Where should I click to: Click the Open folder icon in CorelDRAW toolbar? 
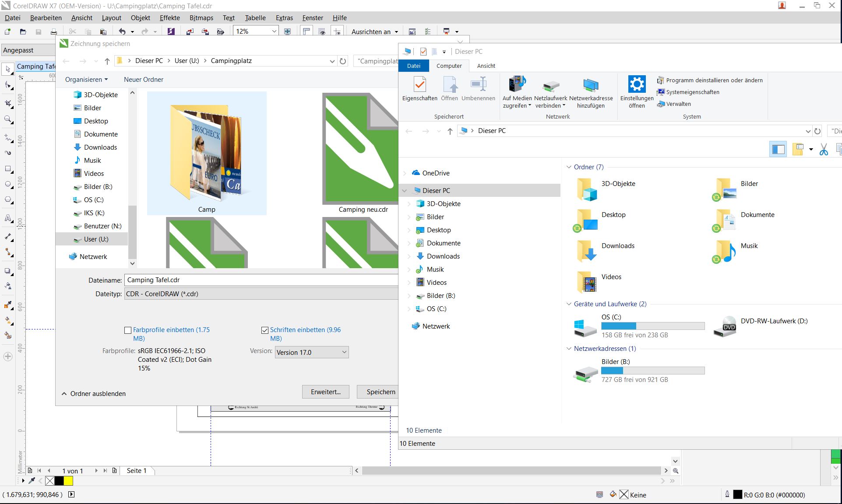(23, 31)
